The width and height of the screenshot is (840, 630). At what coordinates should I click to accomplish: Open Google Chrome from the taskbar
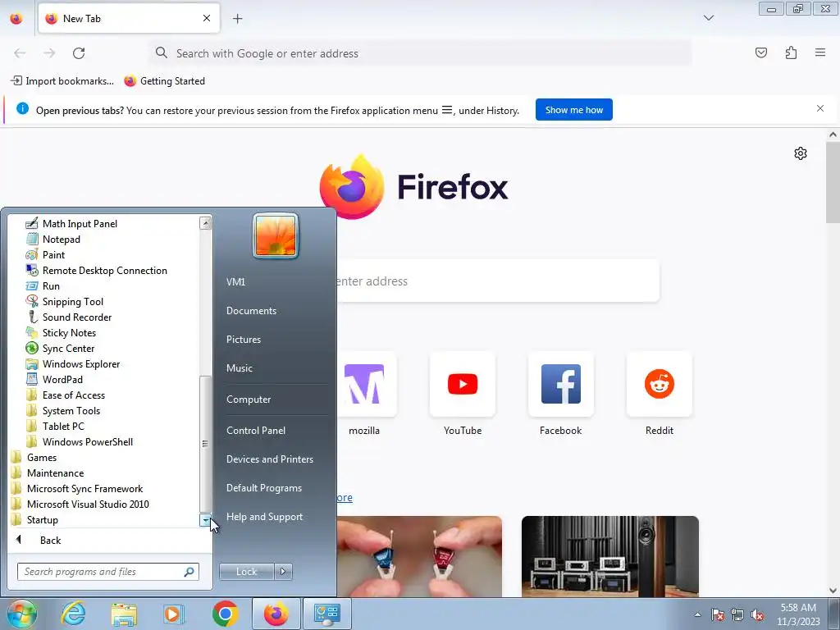225,614
